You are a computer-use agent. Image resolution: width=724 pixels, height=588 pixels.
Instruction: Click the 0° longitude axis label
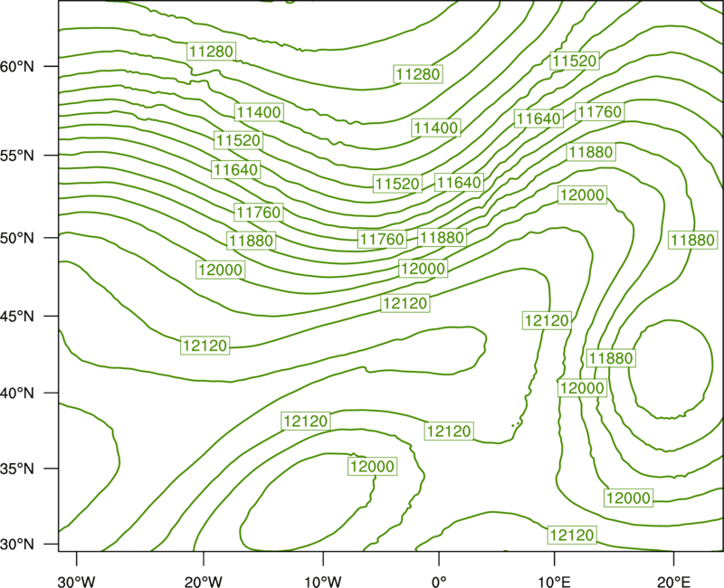439,582
